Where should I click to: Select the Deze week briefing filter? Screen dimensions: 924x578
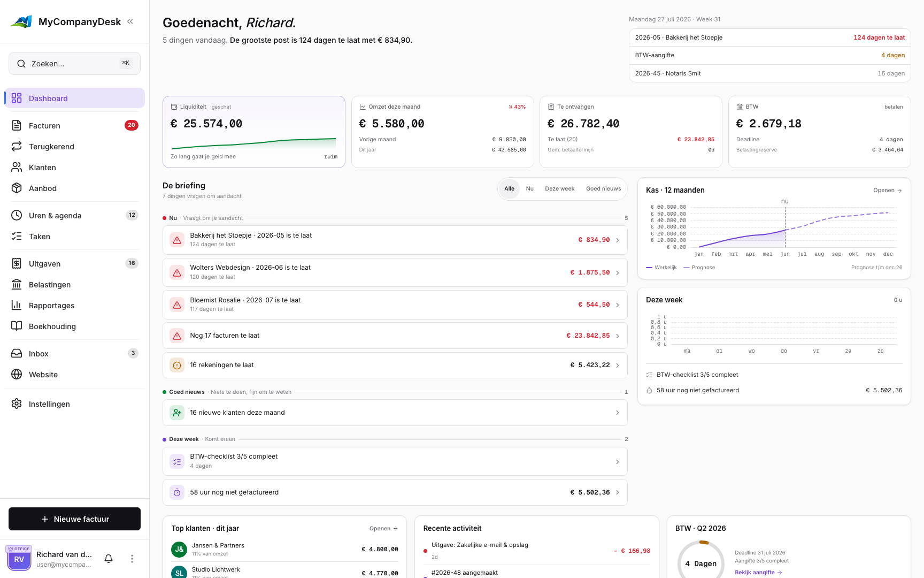click(560, 188)
